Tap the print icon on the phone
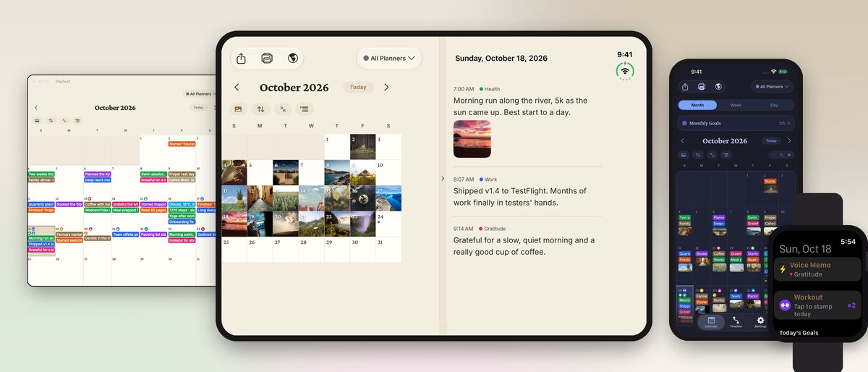The image size is (868, 372). tap(702, 87)
